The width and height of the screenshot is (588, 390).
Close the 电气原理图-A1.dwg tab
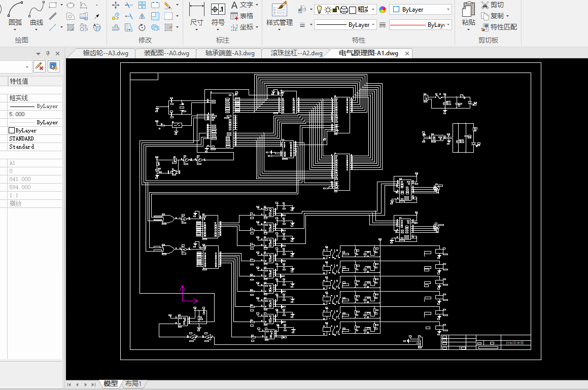click(x=407, y=54)
